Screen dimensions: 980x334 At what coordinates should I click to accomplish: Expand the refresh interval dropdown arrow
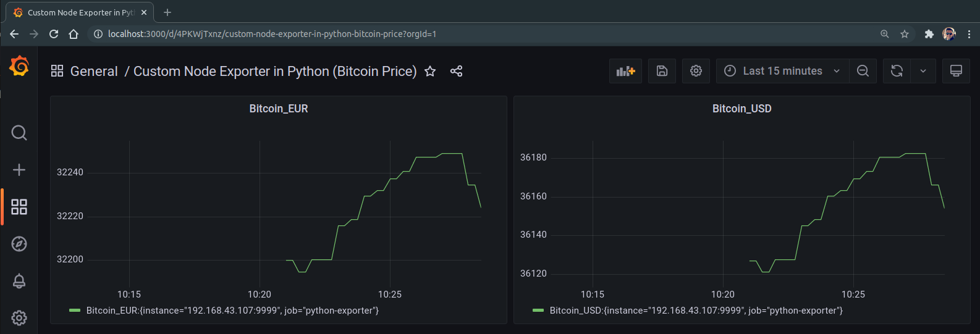click(x=923, y=71)
